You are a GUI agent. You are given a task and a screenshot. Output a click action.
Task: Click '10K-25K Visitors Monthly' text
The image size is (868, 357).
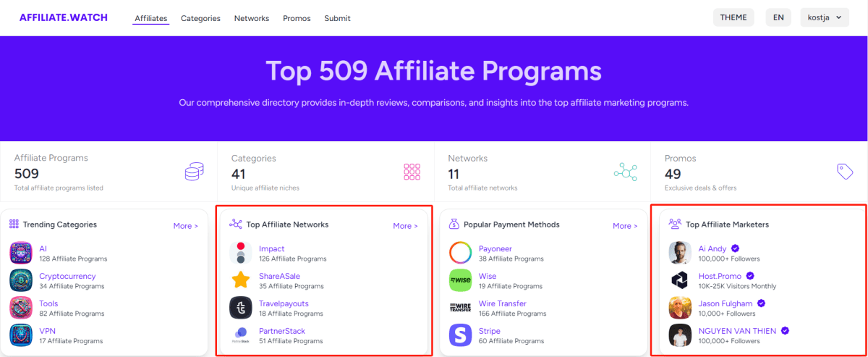click(x=737, y=286)
